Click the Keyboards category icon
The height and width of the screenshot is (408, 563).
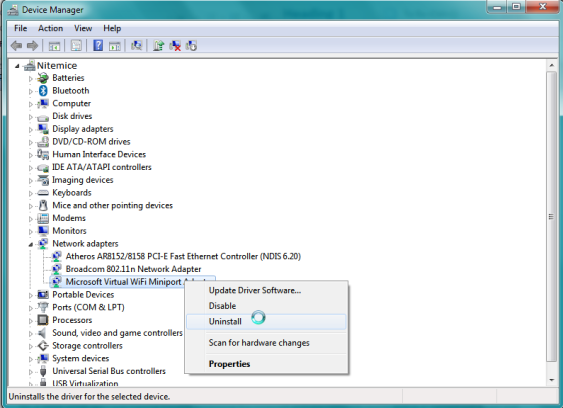coord(43,193)
